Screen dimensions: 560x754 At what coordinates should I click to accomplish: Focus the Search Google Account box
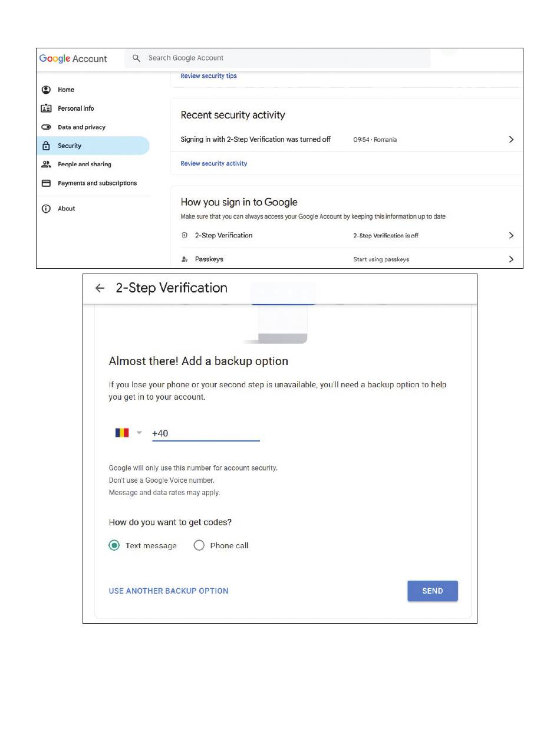(277, 58)
